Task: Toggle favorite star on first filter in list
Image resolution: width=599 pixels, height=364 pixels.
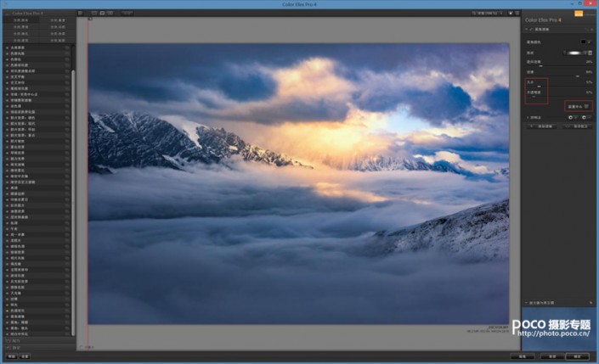Action: [67, 48]
